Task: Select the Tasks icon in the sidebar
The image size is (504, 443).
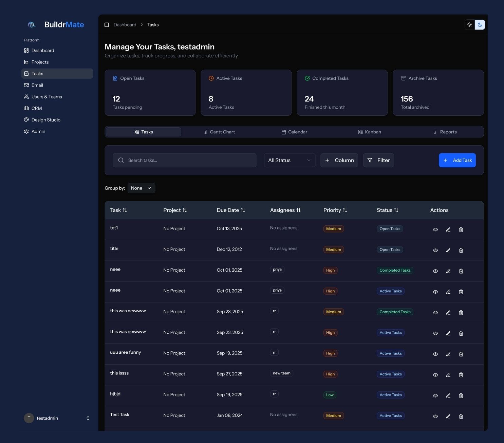Action: 26,73
